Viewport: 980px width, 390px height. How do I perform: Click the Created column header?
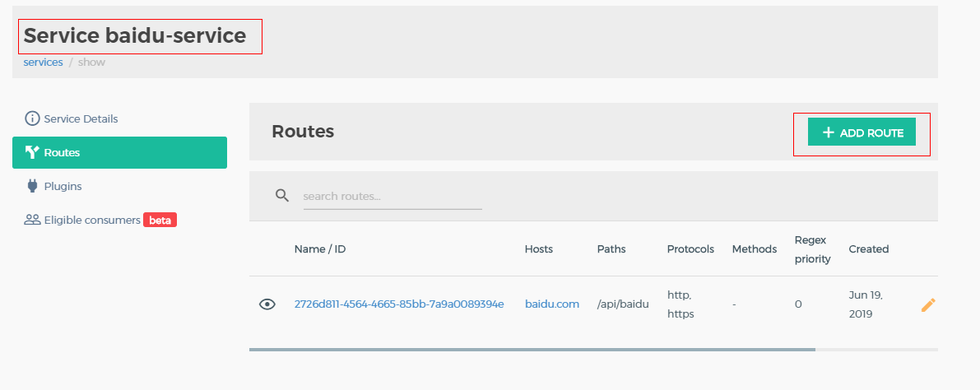869,248
